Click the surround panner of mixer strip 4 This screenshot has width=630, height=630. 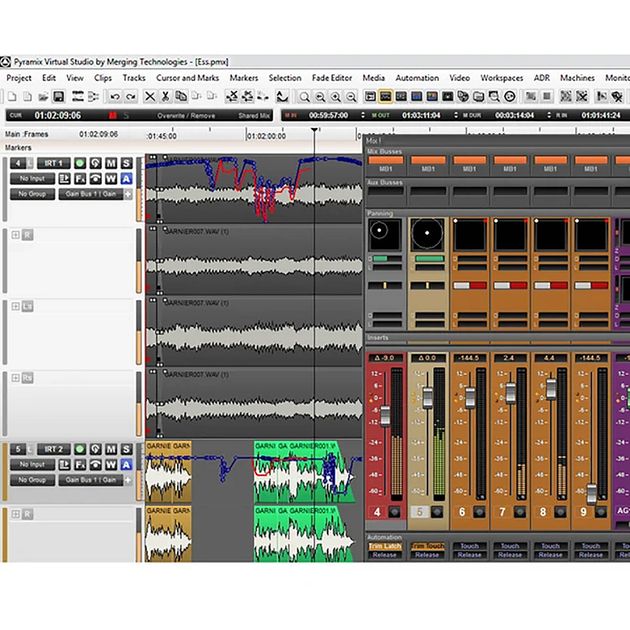tap(385, 235)
